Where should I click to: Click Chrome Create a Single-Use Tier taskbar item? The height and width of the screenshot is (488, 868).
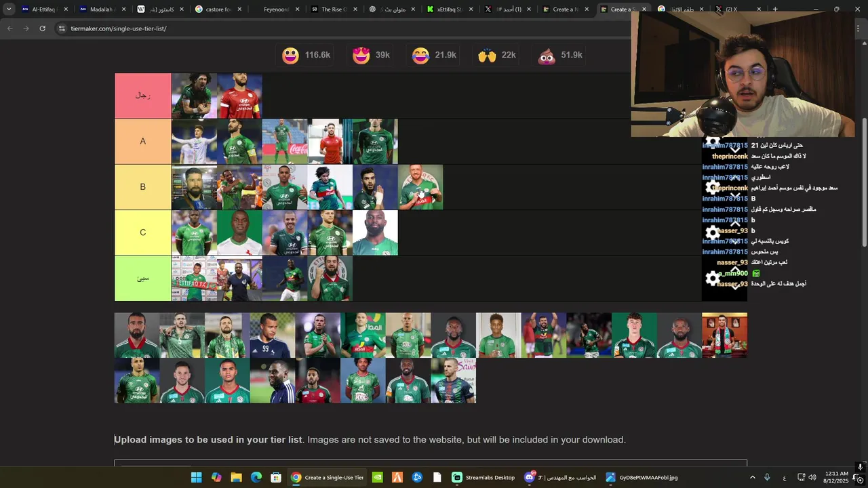328,477
